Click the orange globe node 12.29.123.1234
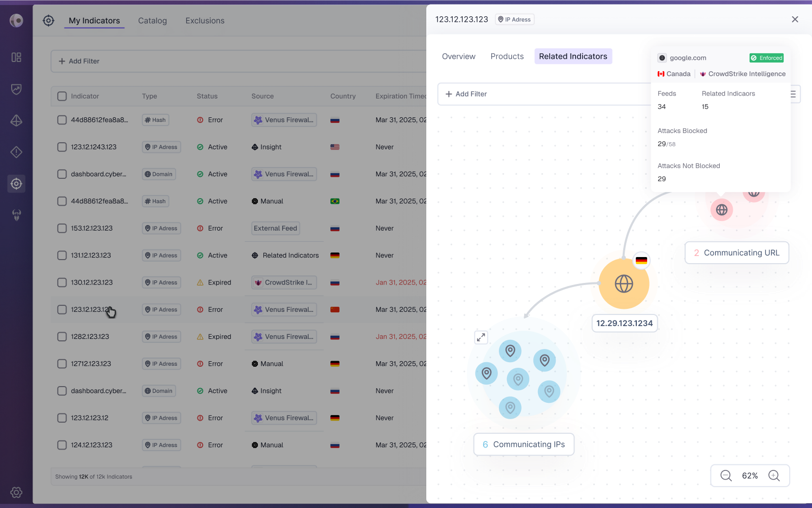Image resolution: width=812 pixels, height=508 pixels. [x=624, y=283]
